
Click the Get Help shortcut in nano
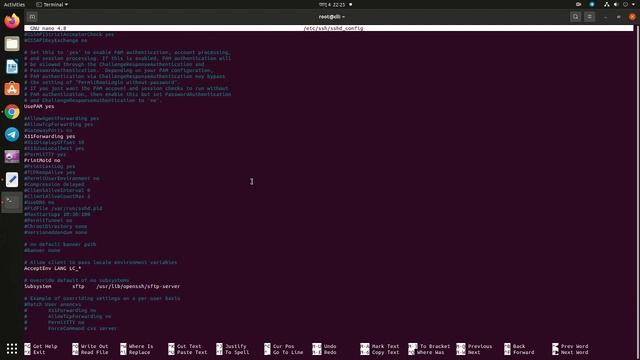45,346
